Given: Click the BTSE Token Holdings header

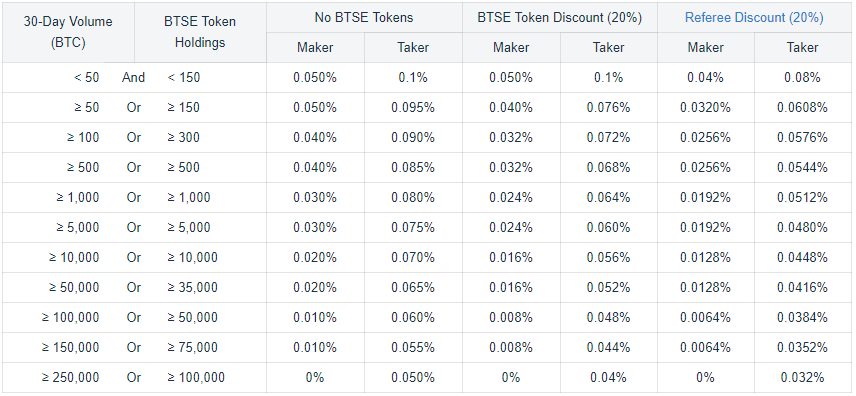Looking at the screenshot, I should click(x=200, y=32).
